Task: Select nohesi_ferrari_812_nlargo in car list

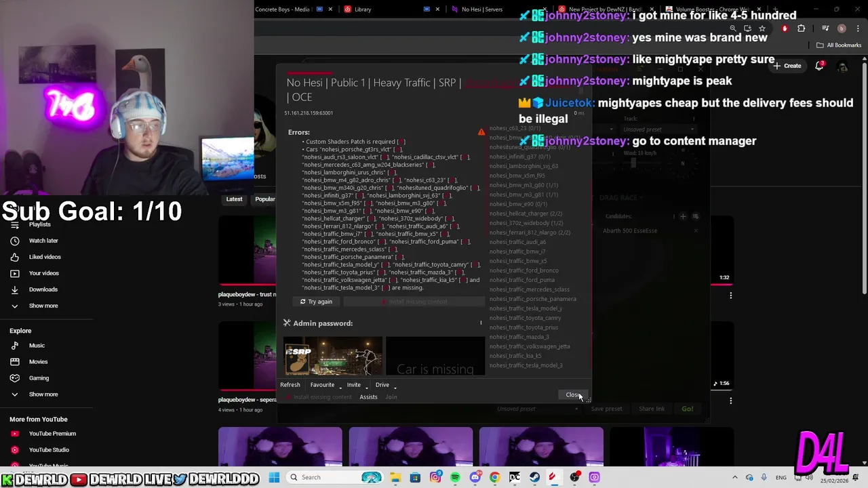Action: [530, 232]
